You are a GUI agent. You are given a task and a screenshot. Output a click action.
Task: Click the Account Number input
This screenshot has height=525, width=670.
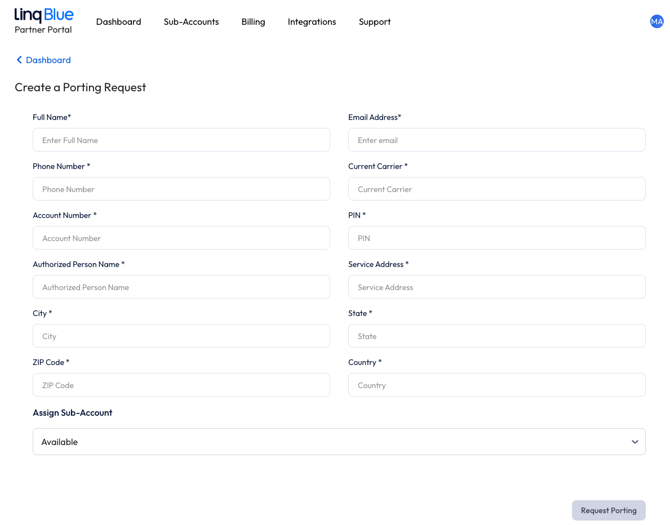point(181,238)
